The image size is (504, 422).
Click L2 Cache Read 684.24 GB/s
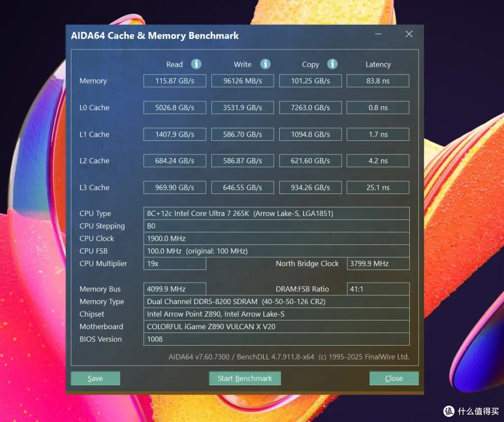coord(175,160)
